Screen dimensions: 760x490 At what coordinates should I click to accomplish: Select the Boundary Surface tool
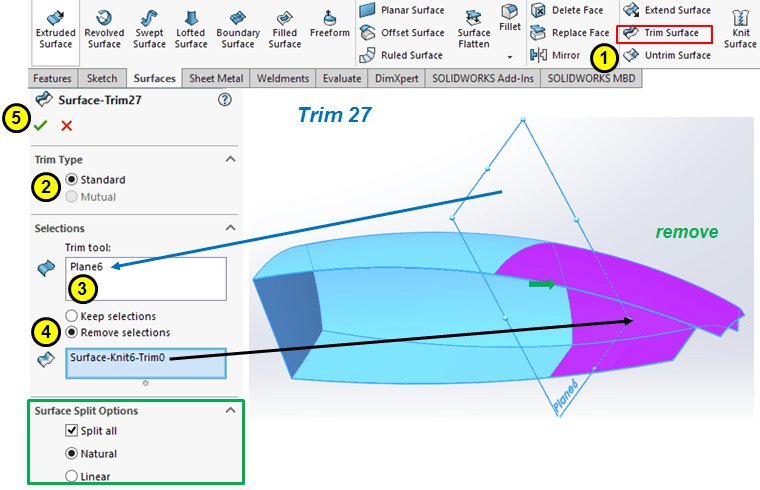237,29
